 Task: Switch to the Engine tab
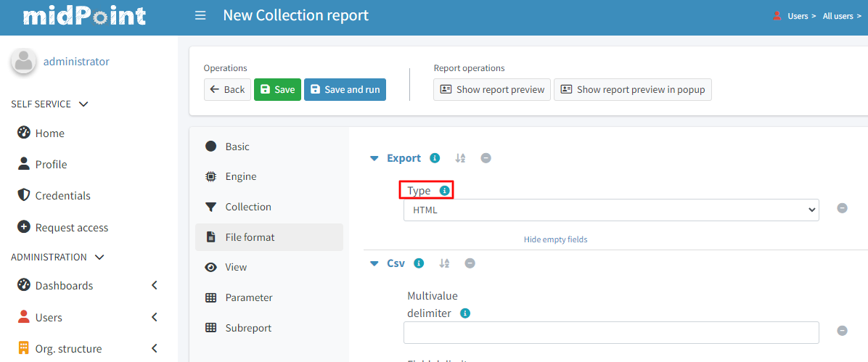(240, 176)
